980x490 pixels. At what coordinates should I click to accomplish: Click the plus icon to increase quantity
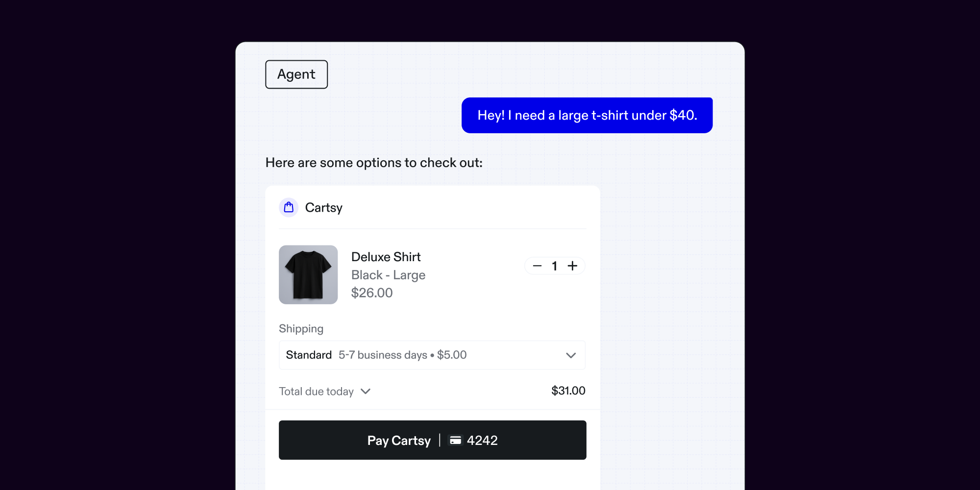pyautogui.click(x=573, y=266)
